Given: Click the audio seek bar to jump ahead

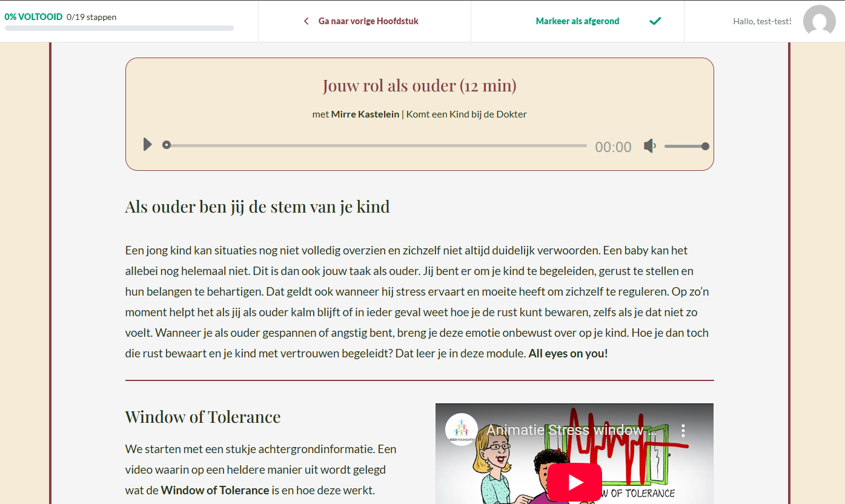Looking at the screenshot, I should [376, 145].
